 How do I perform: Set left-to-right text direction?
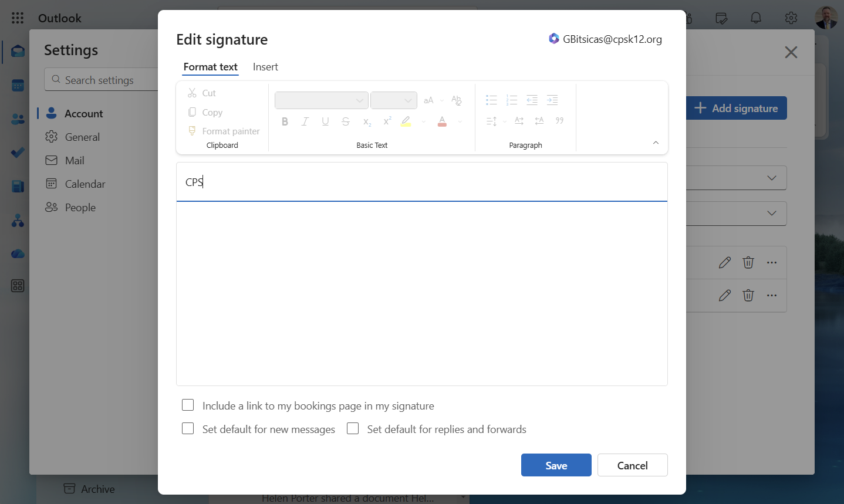pyautogui.click(x=519, y=121)
